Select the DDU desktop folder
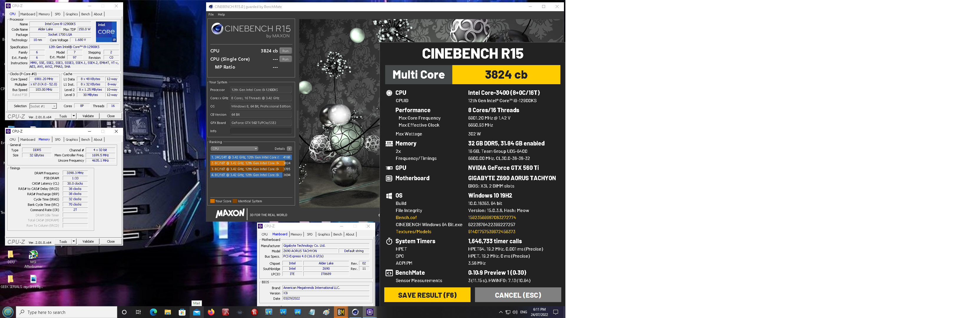 11,257
